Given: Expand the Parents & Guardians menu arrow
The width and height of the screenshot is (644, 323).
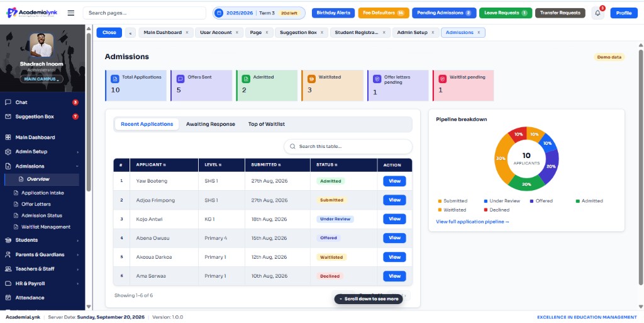Looking at the screenshot, I should [x=77, y=255].
